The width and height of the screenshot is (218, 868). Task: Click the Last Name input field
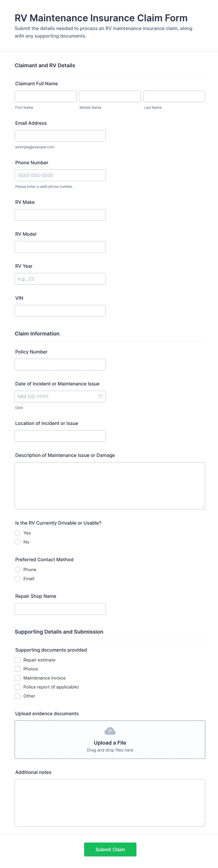pos(174,96)
